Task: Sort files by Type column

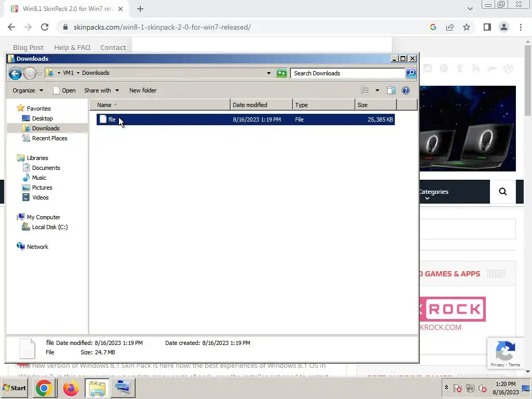Action: click(324, 105)
